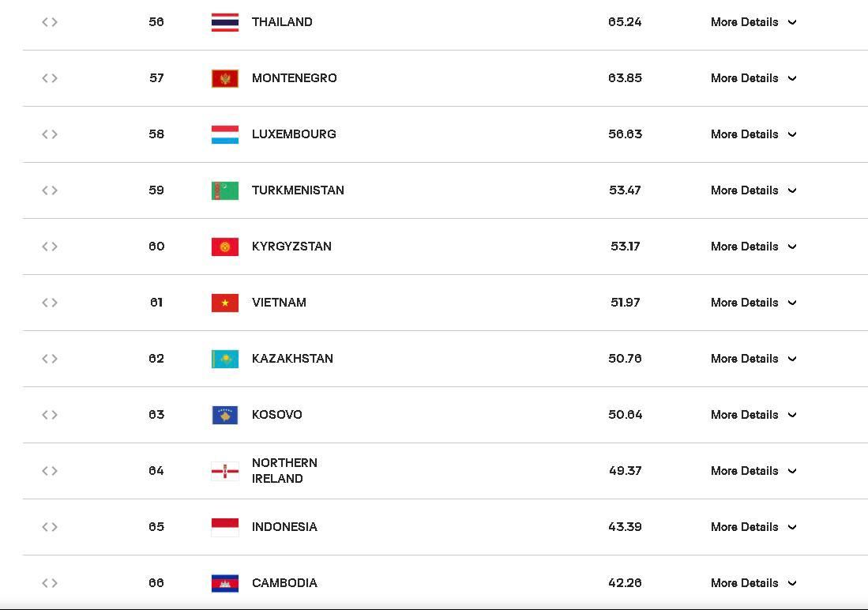This screenshot has width=868, height=610.
Task: Click the Cambodia flag icon
Action: [225, 583]
